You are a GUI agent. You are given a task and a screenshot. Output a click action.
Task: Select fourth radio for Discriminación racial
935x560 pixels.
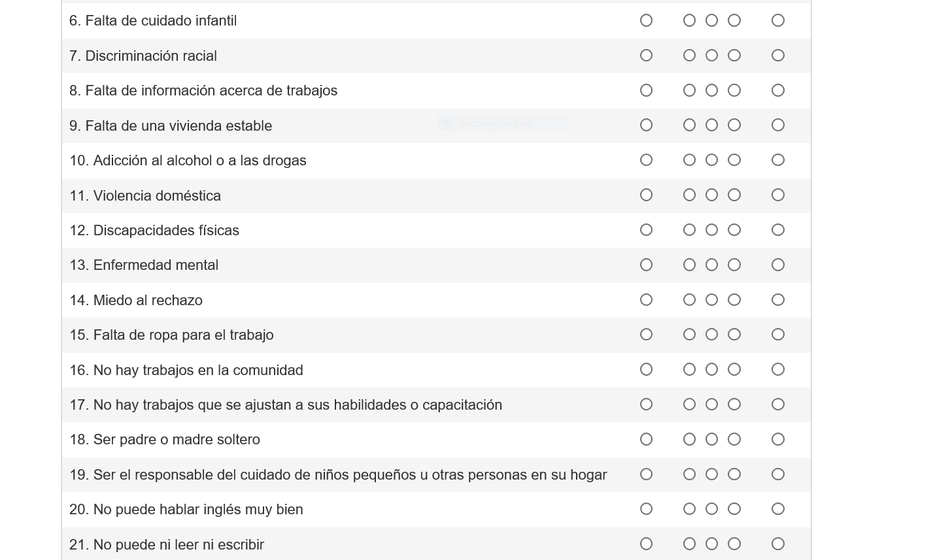(x=734, y=56)
